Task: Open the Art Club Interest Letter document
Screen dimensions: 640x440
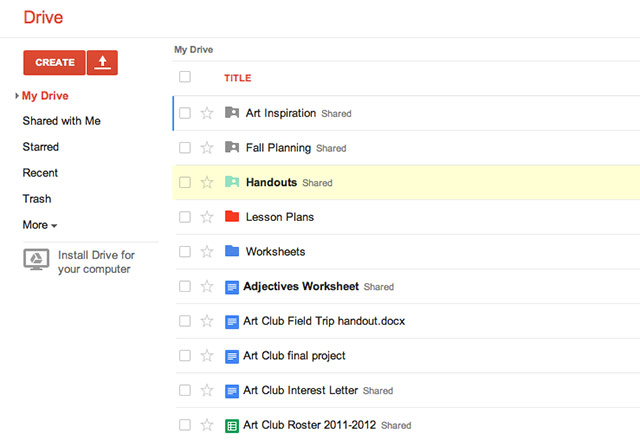Action: pos(300,391)
